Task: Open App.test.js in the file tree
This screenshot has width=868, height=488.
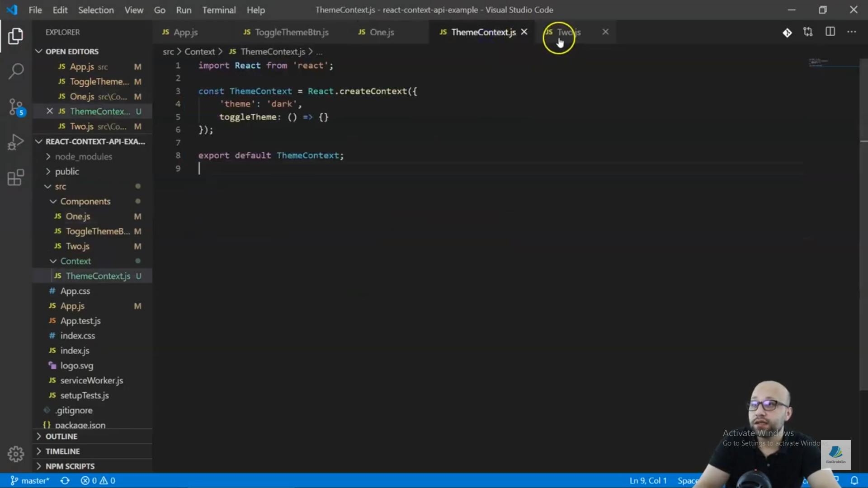Action: 80,320
